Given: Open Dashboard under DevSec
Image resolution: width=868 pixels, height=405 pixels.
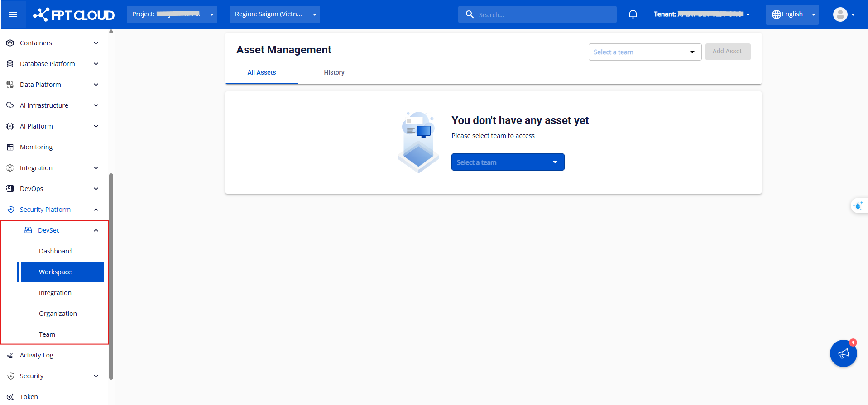Looking at the screenshot, I should (55, 251).
